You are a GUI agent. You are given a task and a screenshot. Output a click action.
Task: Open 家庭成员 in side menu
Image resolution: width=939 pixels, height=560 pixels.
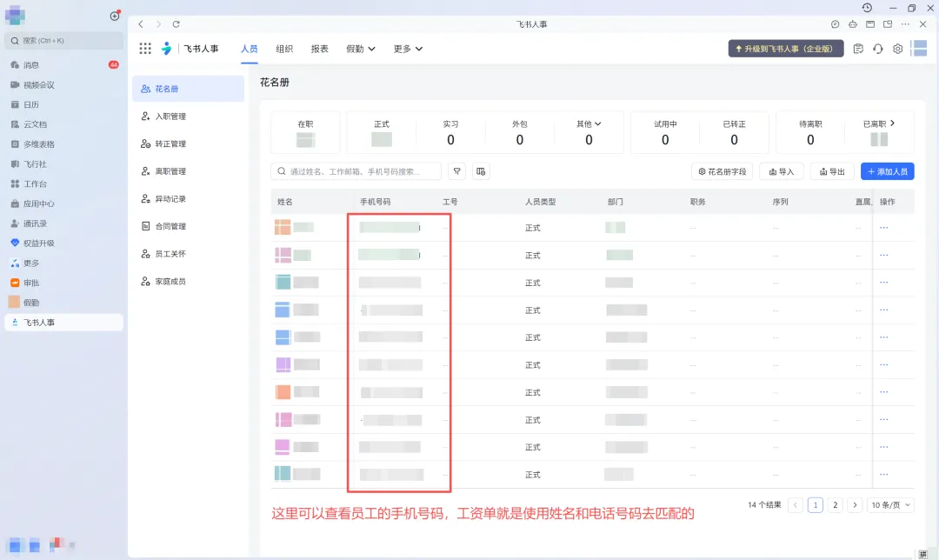188,282
